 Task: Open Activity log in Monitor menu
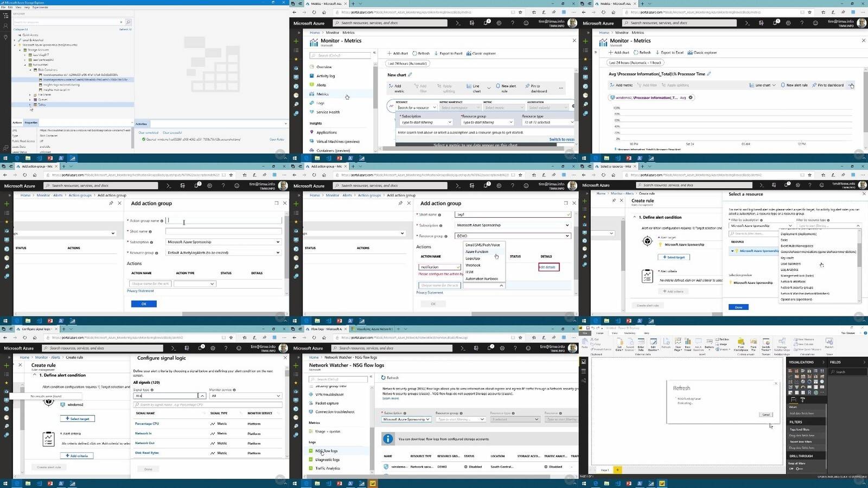(326, 76)
